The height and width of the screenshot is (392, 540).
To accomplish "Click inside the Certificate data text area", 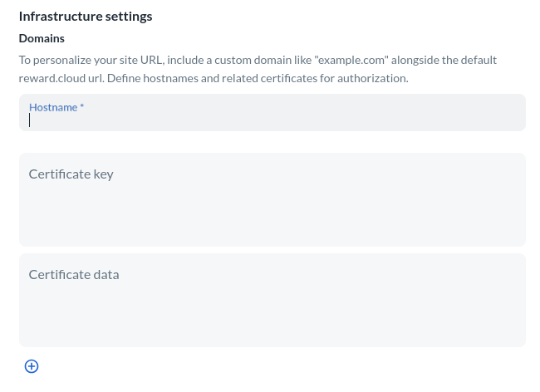I will [x=272, y=307].
